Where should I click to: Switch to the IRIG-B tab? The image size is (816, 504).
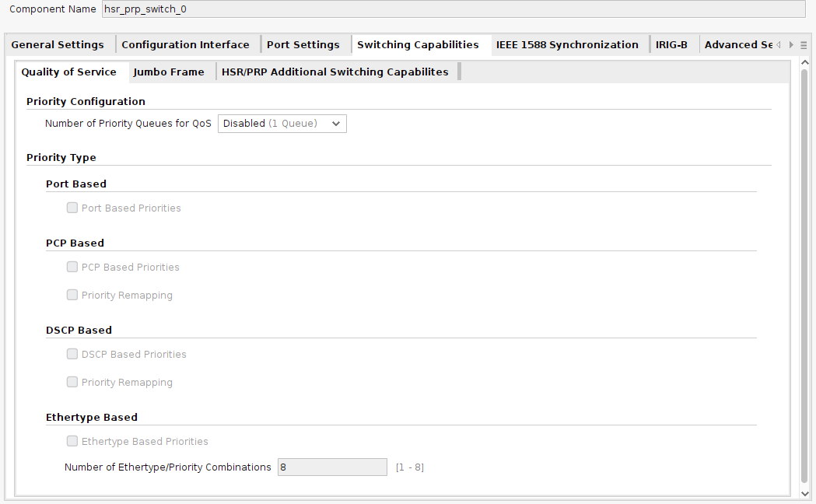coord(671,45)
